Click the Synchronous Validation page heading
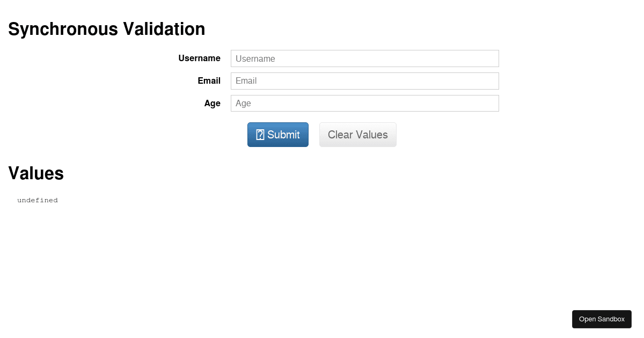Viewport: 644px width, 338px height. [106, 29]
